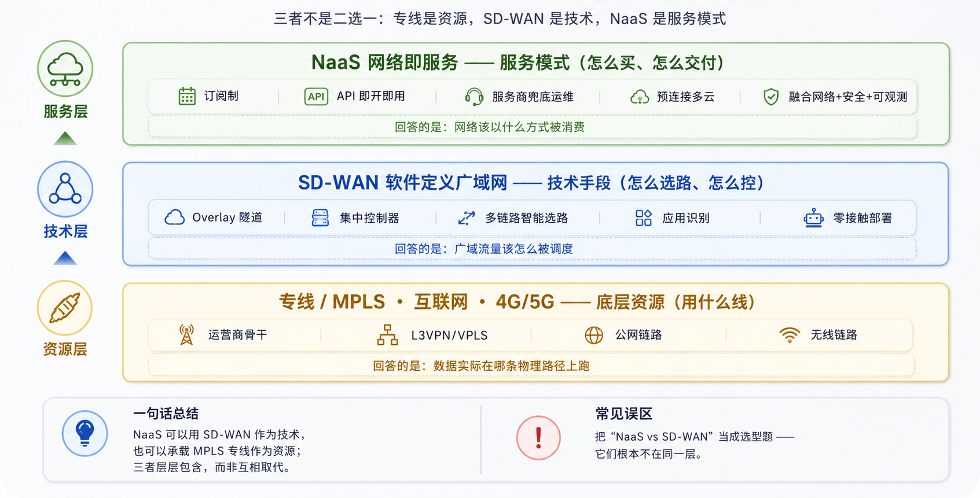This screenshot has width=980, height=498.
Task: Click the cloud icon beside Overlay 隧道
Action: [x=174, y=217]
